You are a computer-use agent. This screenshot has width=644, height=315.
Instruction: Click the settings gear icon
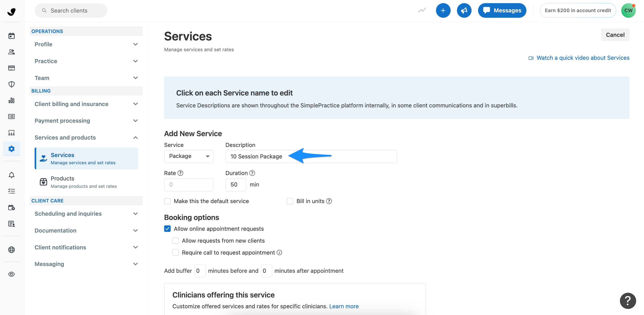click(11, 149)
